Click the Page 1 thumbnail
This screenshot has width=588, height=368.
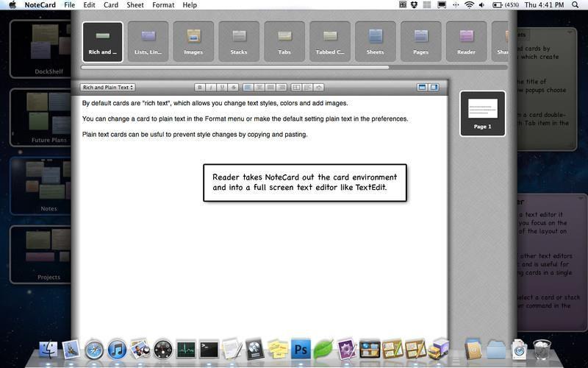(x=482, y=113)
